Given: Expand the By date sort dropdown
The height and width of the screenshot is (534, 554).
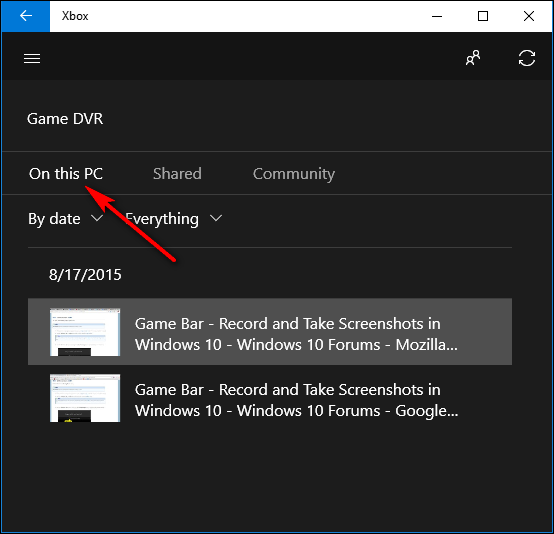Looking at the screenshot, I should pyautogui.click(x=65, y=219).
